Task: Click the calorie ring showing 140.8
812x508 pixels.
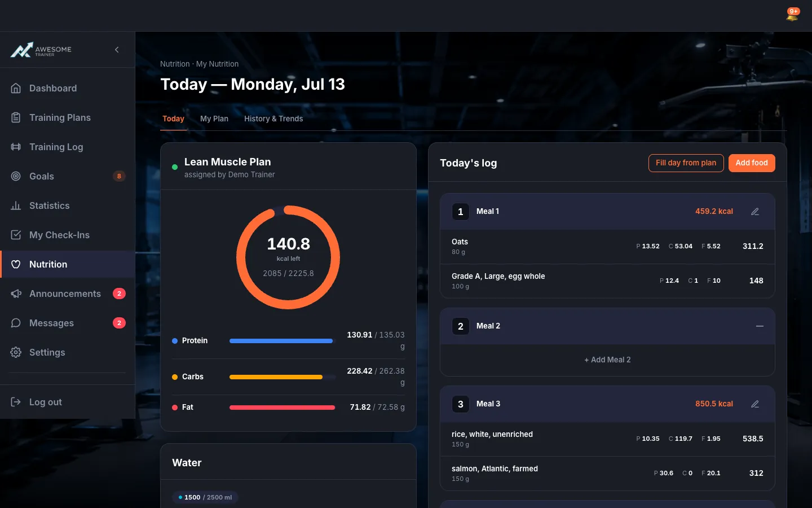Action: pos(288,257)
